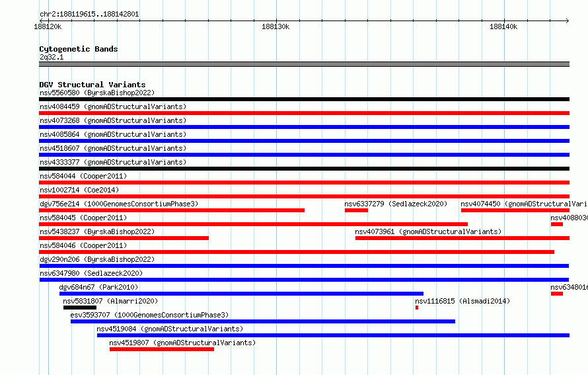
Task: Click the blue bar under dgv684n67
Action: coord(242,294)
